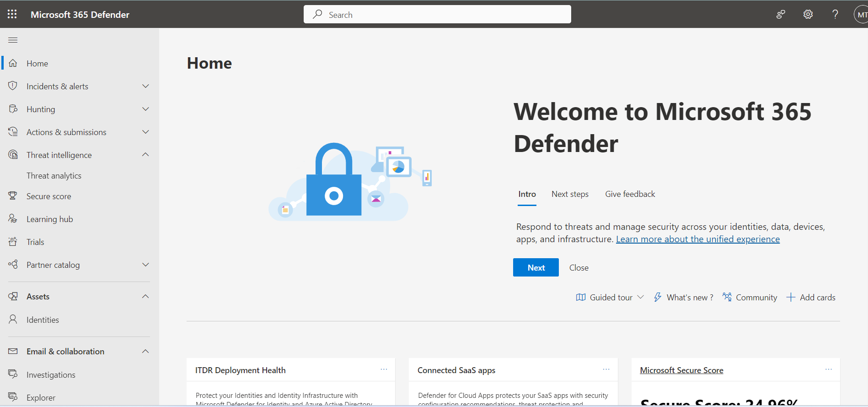
Task: Open Connected SaaS apps card options
Action: coord(606,369)
